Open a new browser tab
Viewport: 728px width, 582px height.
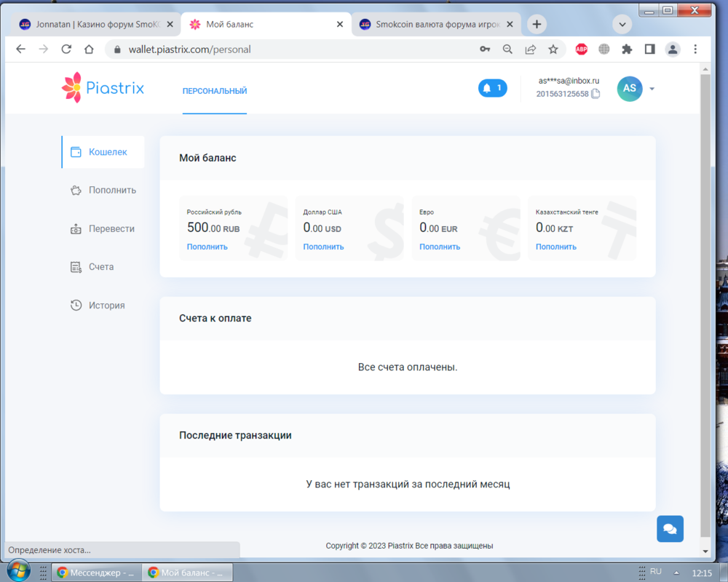pyautogui.click(x=537, y=24)
